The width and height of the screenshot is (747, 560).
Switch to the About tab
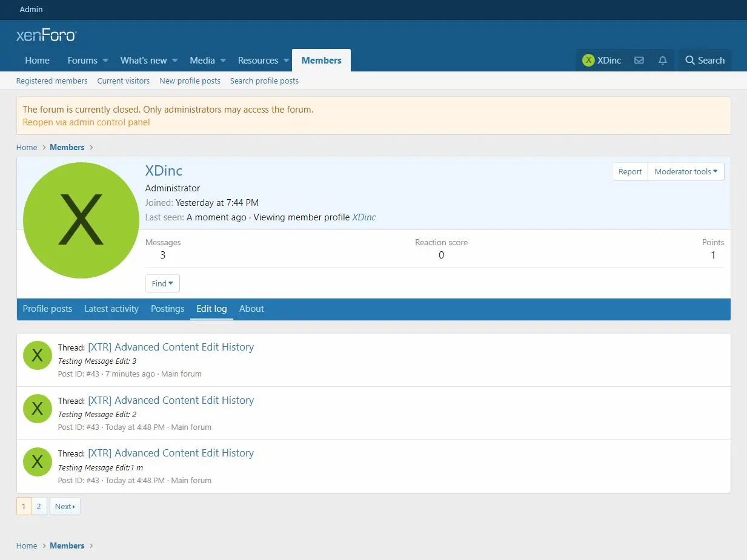coord(251,309)
